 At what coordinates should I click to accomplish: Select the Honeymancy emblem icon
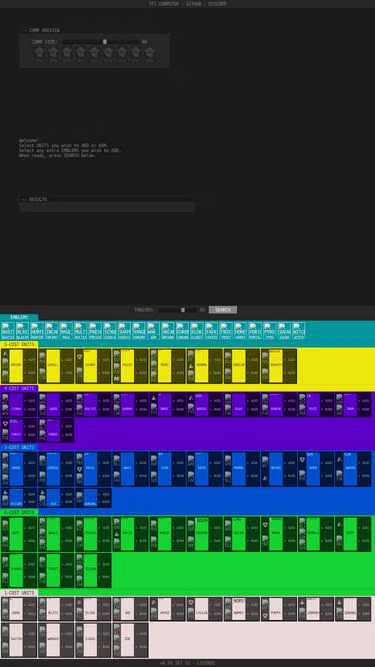click(x=240, y=331)
